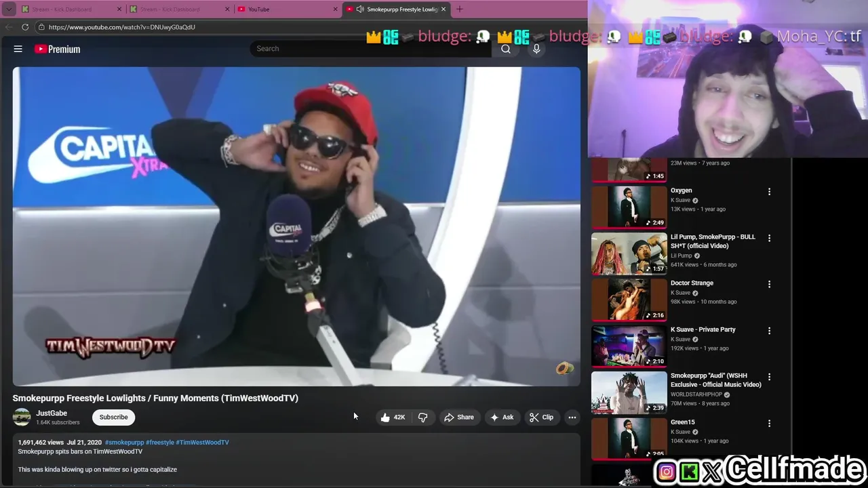Open the Doctor Strange video title
The image size is (868, 488).
(x=692, y=283)
